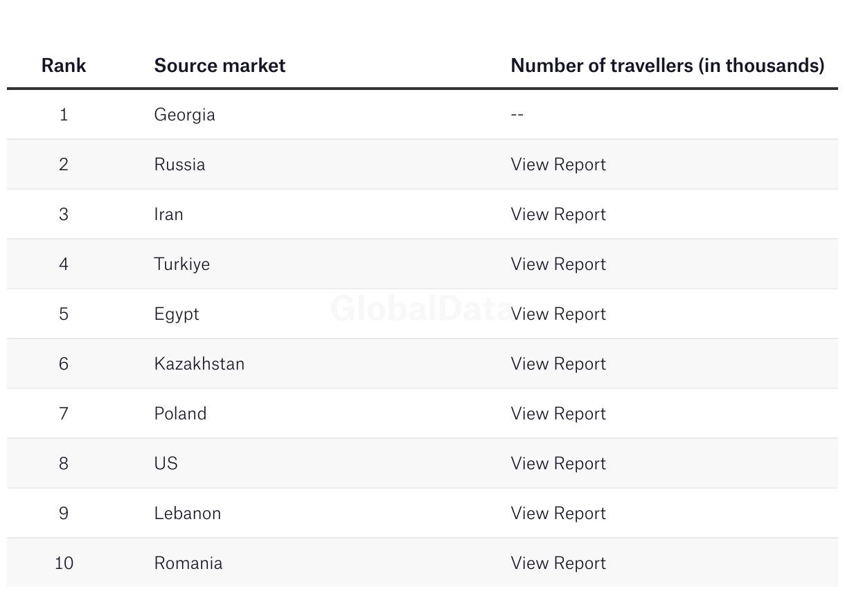845x616 pixels.
Task: Open Egypt's View Report link
Action: coord(558,314)
